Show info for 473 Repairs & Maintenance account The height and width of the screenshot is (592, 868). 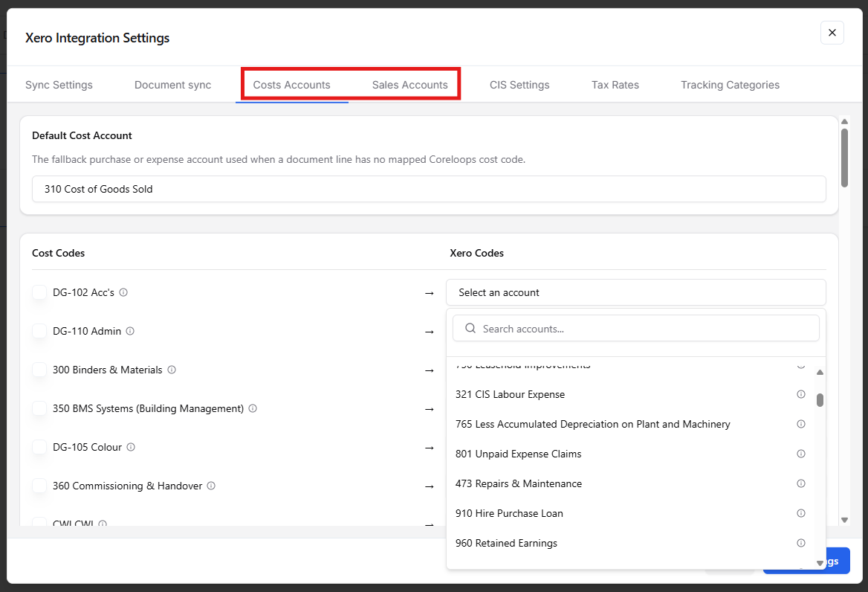pos(800,483)
